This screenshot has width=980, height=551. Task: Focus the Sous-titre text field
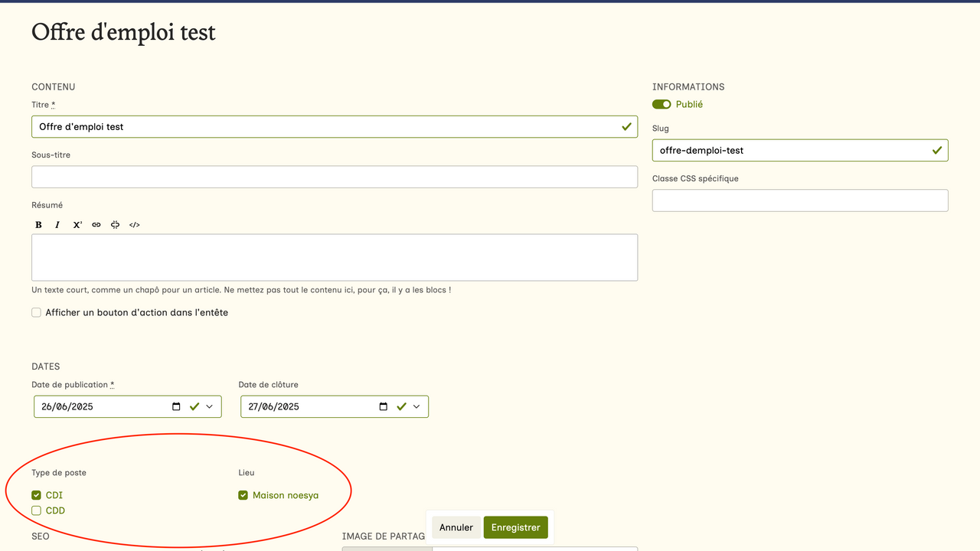[334, 177]
